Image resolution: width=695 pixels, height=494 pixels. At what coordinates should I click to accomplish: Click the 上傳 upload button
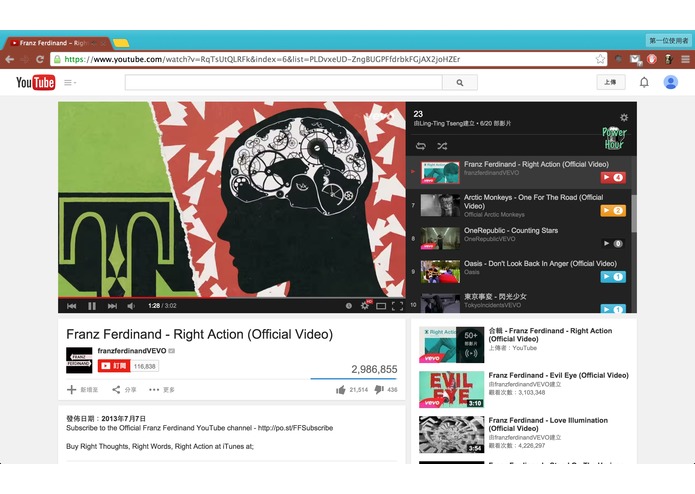click(610, 82)
